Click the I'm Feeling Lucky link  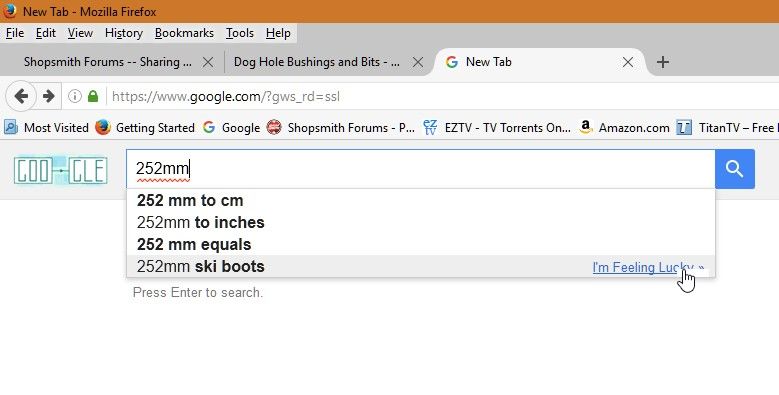pyautogui.click(x=648, y=267)
